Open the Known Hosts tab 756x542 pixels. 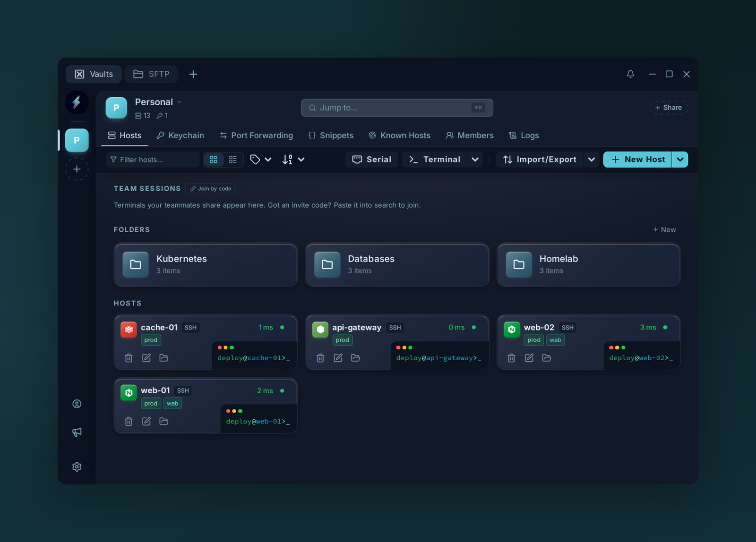pos(400,135)
